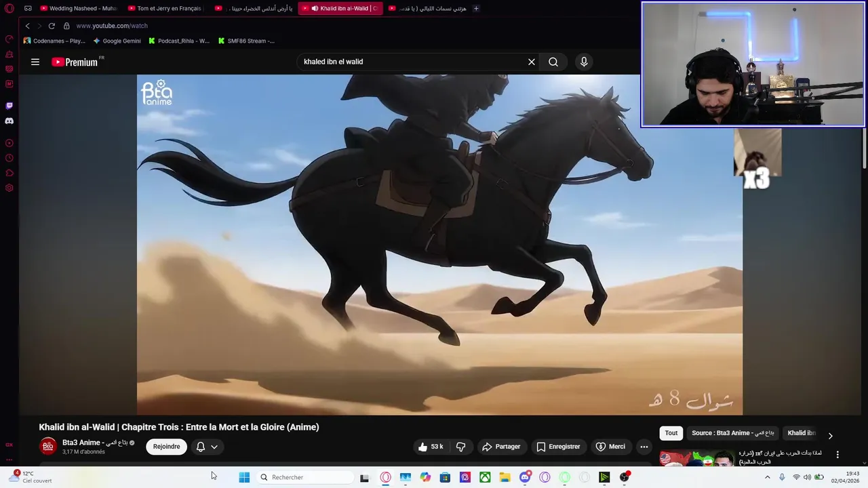Open the suggested video thumbnail

[x=697, y=459]
